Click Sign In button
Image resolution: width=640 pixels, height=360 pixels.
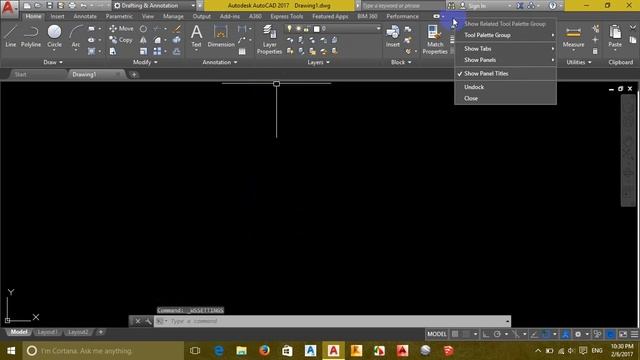(477, 6)
